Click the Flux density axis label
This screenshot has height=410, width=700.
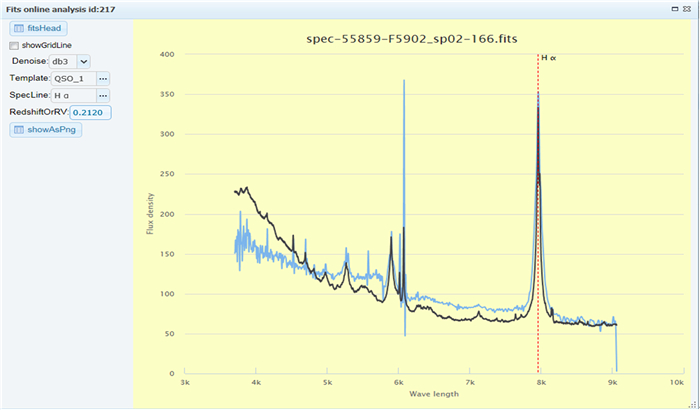tap(152, 214)
